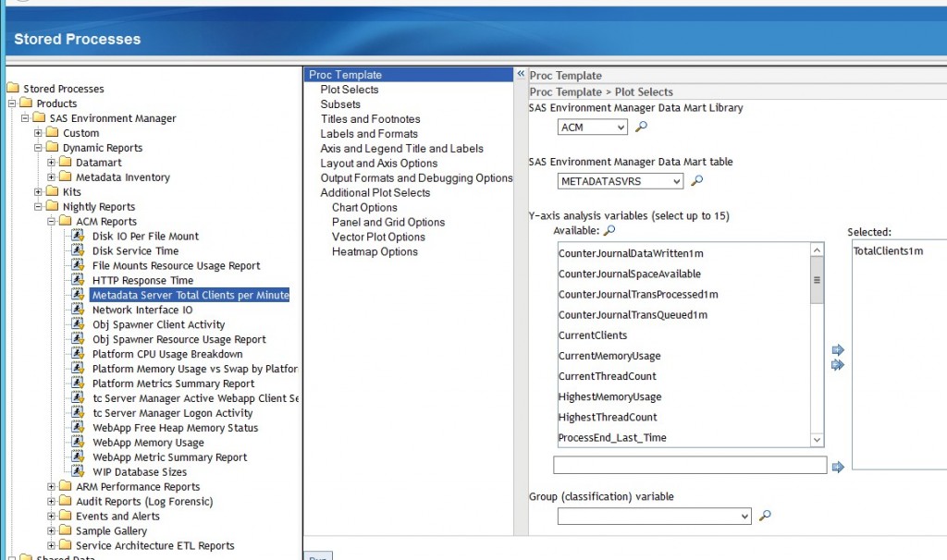Expand the ARM Performance Reports folder

click(x=52, y=487)
